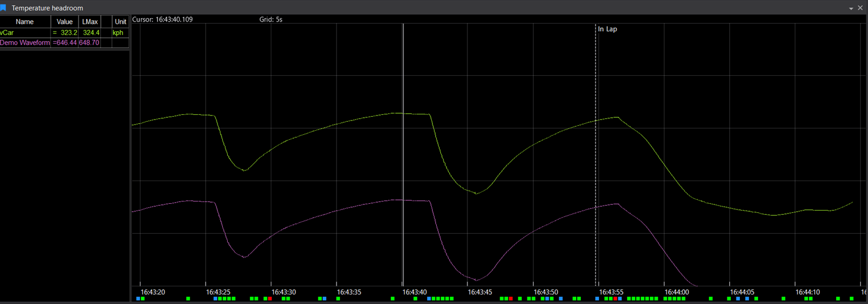Screen dimensions: 868x304
Task: Click the LMax column header
Action: point(90,22)
